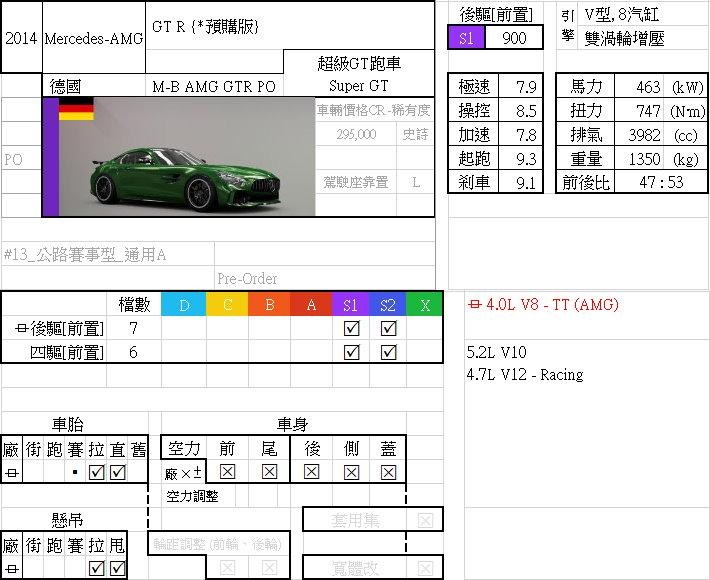The height and width of the screenshot is (580, 710).
Task: Toggle S2 checkbox in the 後驅[前置] row
Action: (388, 328)
